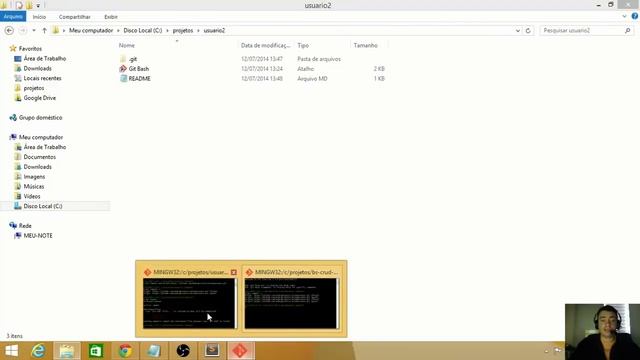Go up one folder level
The image size is (640, 360).
pyautogui.click(x=44, y=31)
